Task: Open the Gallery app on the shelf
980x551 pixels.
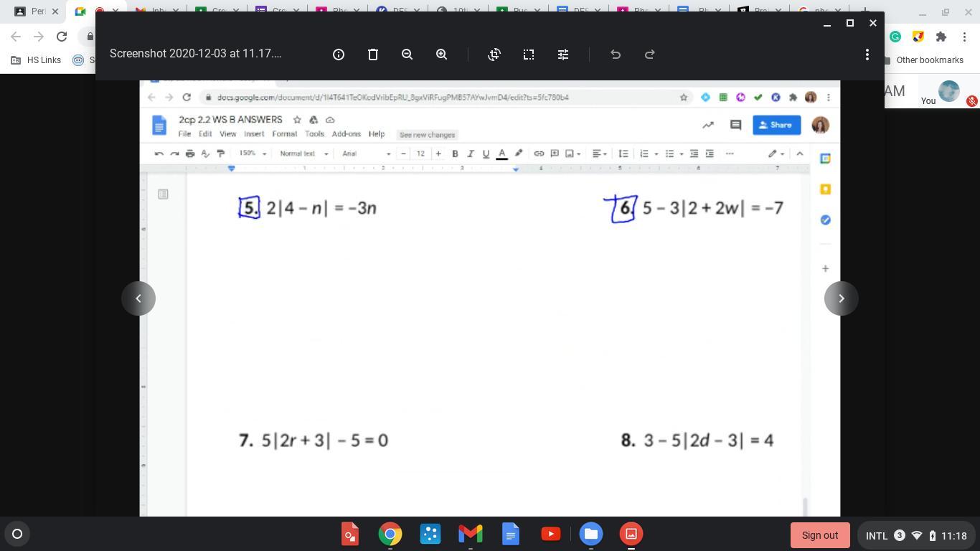Action: [631, 534]
